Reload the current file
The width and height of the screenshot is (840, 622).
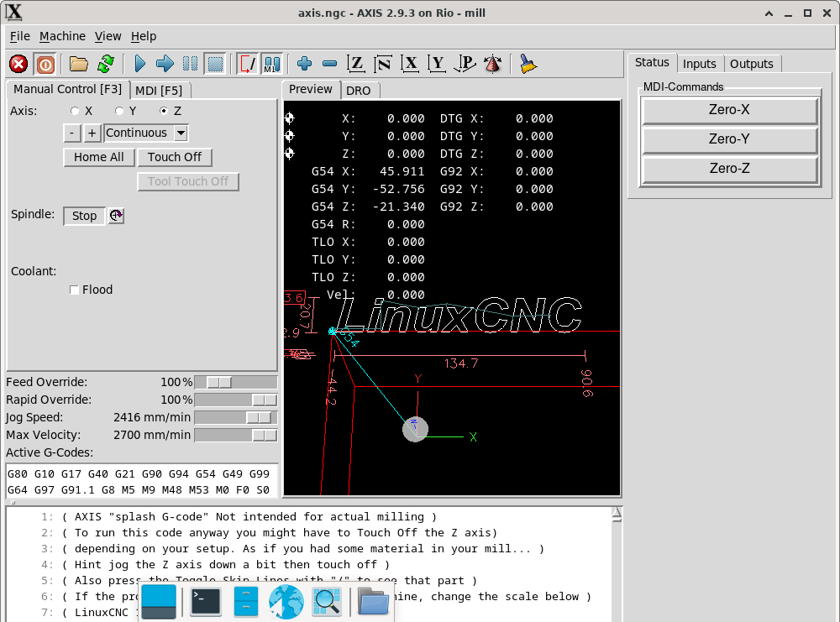[106, 65]
